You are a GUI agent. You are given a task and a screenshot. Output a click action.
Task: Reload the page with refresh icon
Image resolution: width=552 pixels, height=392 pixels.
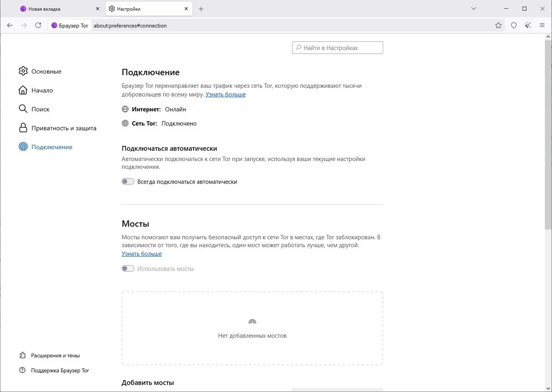click(x=38, y=25)
